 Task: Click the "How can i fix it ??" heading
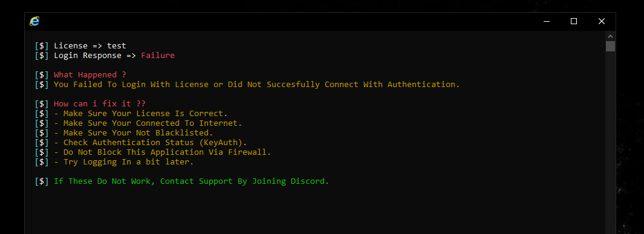pos(99,104)
